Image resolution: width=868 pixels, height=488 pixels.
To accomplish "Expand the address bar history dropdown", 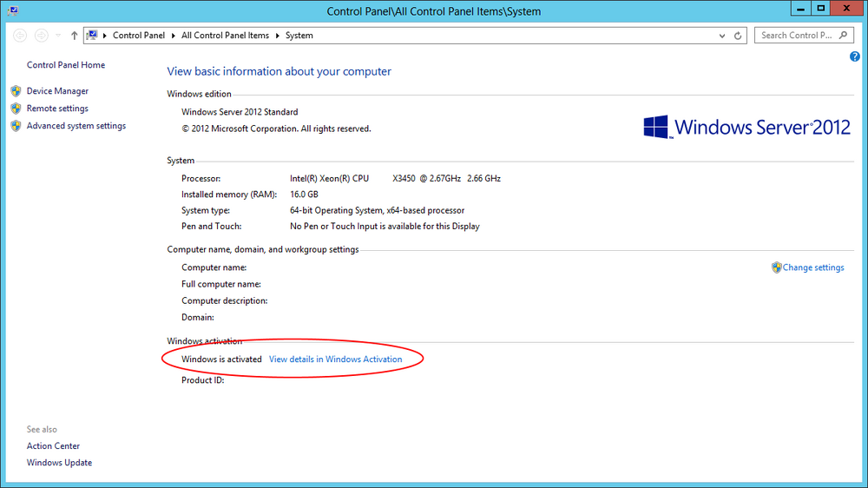I will point(722,36).
